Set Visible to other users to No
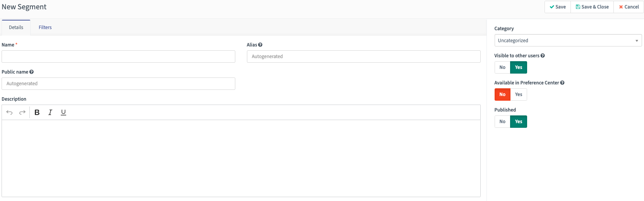 tap(502, 67)
